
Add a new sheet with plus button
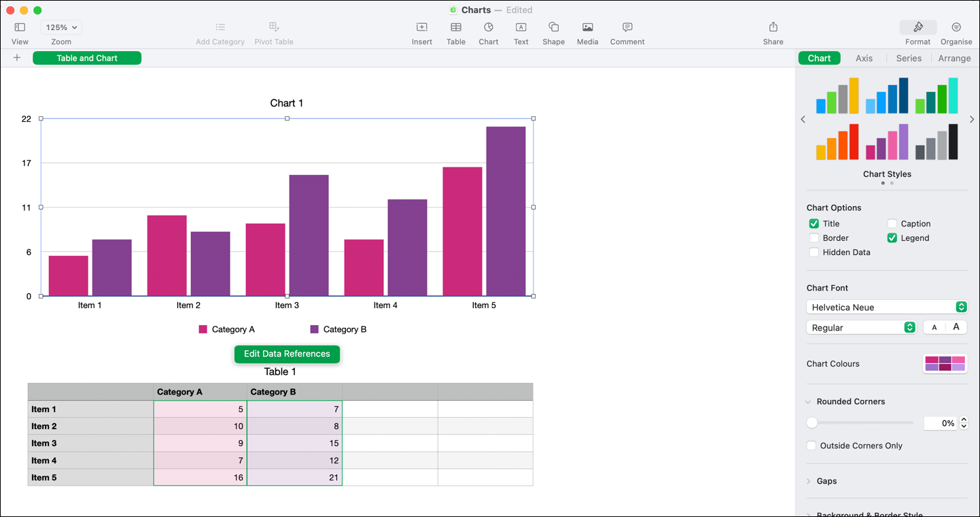[x=17, y=58]
